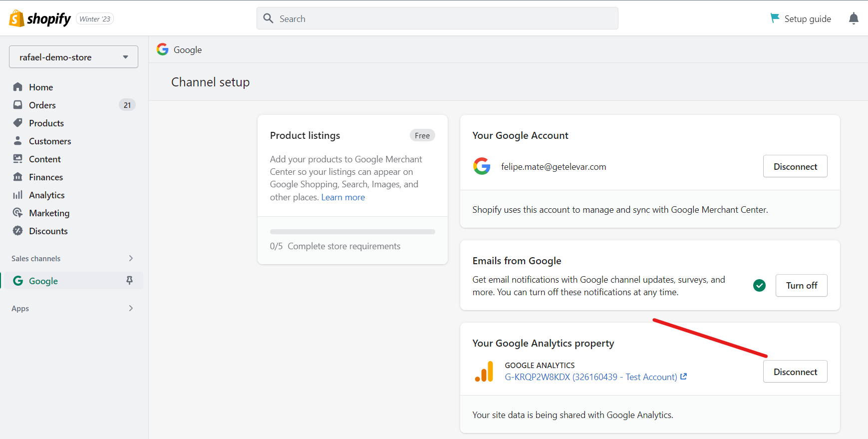Open the notifications bell
The width and height of the screenshot is (868, 439).
(854, 18)
